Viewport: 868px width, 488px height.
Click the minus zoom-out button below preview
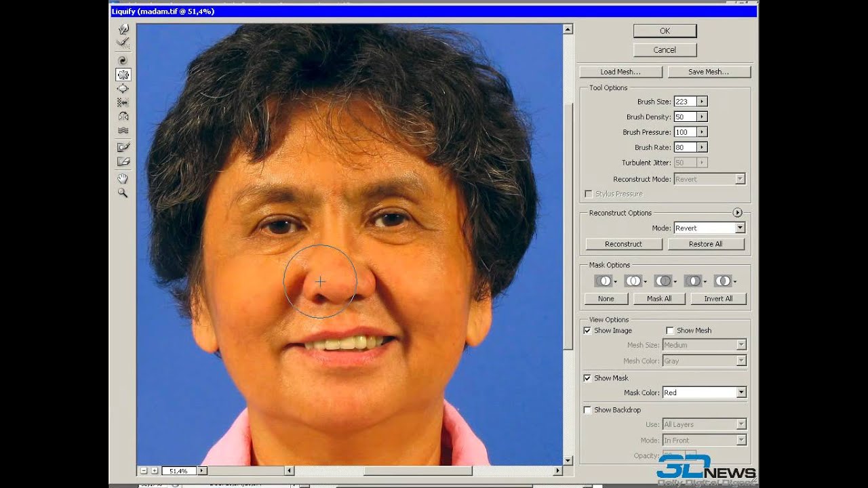[x=144, y=470]
